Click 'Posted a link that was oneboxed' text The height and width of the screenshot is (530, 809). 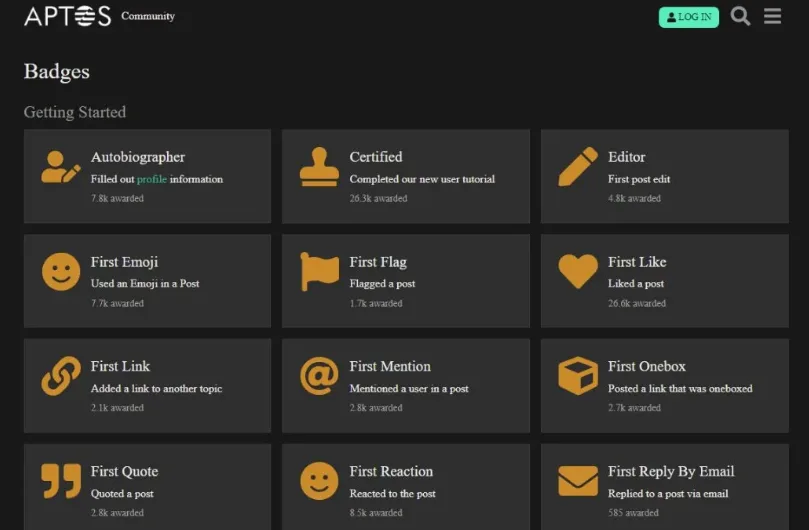680,389
